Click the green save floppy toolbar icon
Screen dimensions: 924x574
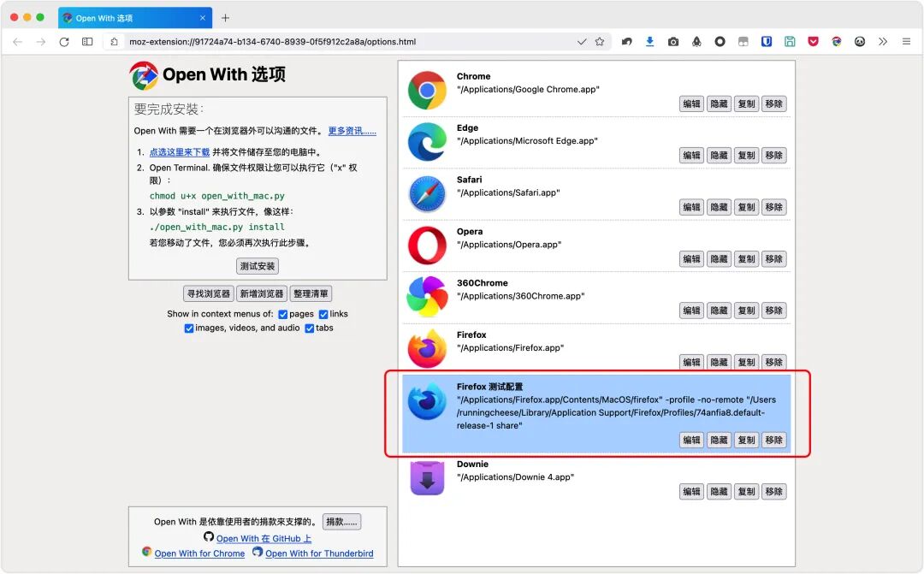click(790, 42)
